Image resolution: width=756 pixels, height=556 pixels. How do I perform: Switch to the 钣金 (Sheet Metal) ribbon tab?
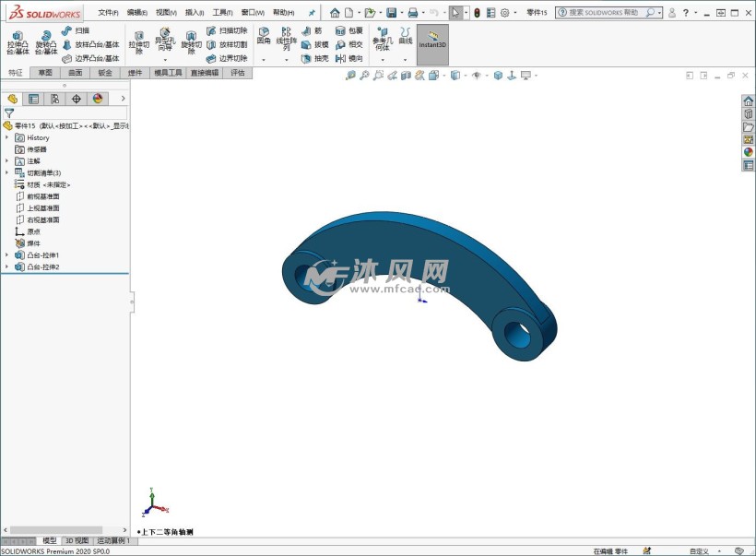tap(105, 73)
